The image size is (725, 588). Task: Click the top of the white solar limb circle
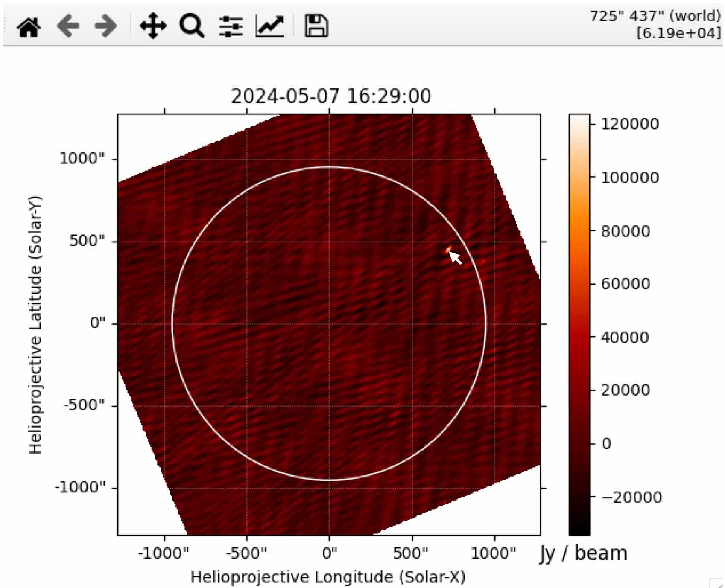pyautogui.click(x=329, y=167)
